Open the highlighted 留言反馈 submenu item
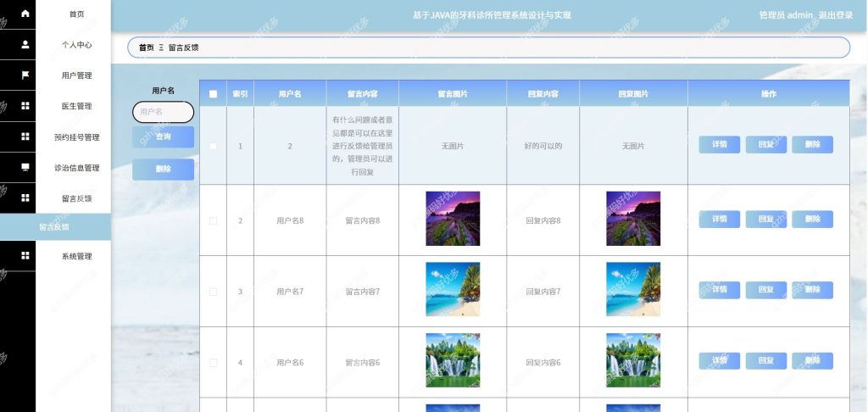 [55, 227]
